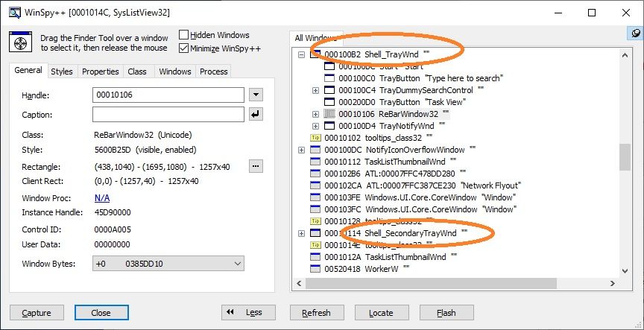
Task: Expand the TrayDummySearchControl node
Action: click(315, 90)
